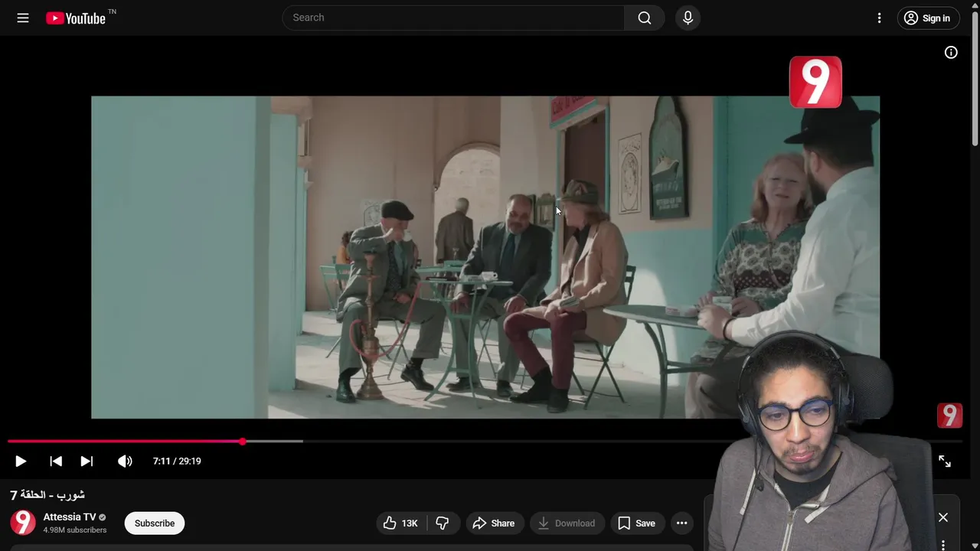Dislike the video with thumbs down
The image size is (980, 551).
442,523
